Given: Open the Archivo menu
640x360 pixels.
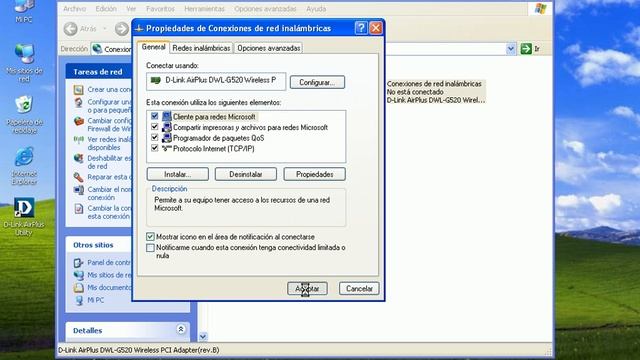Looking at the screenshot, I should click(x=74, y=9).
